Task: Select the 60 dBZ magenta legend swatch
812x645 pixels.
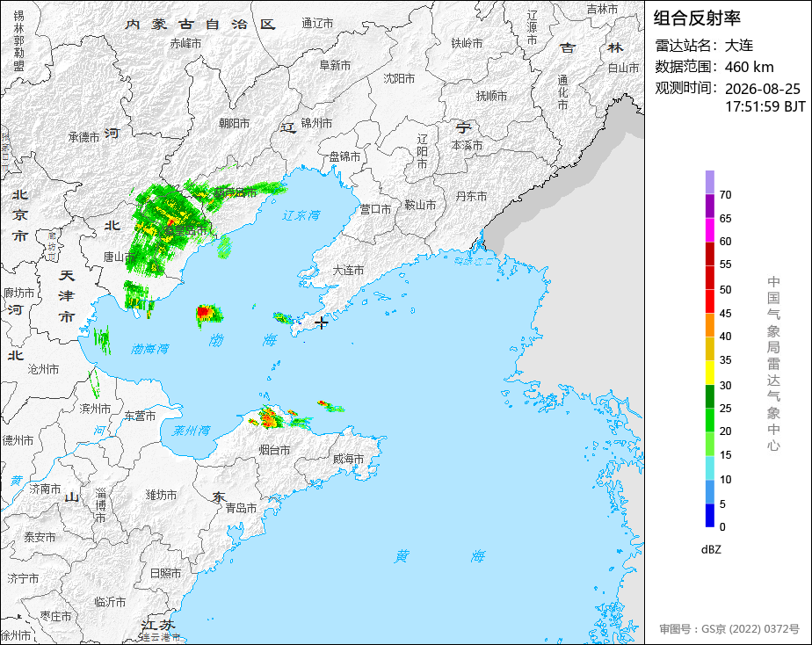Action: pos(709,230)
